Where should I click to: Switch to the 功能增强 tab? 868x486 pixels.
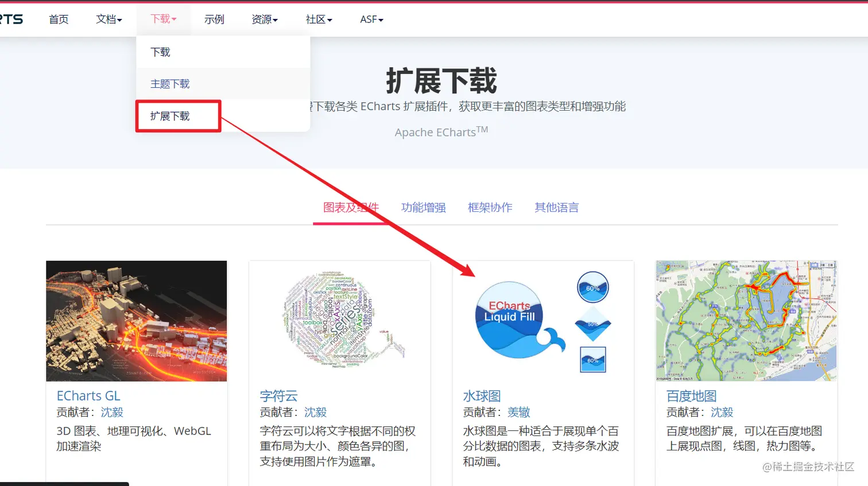424,208
